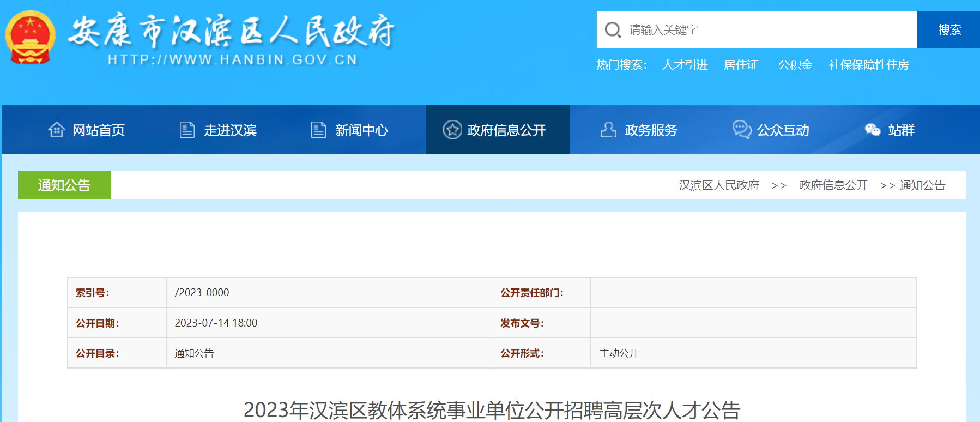Click the 公开责任部门 label cell
The image size is (980, 422).
tap(541, 293)
